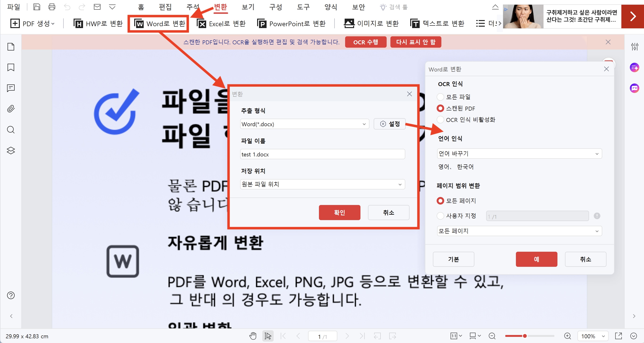Select the 스캔된 PDF radio option

[440, 108]
